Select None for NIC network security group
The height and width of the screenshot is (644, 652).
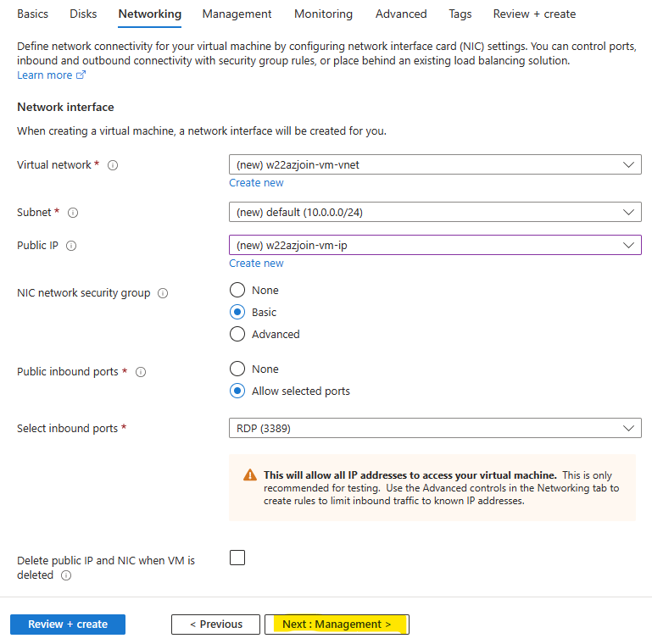[x=237, y=290]
